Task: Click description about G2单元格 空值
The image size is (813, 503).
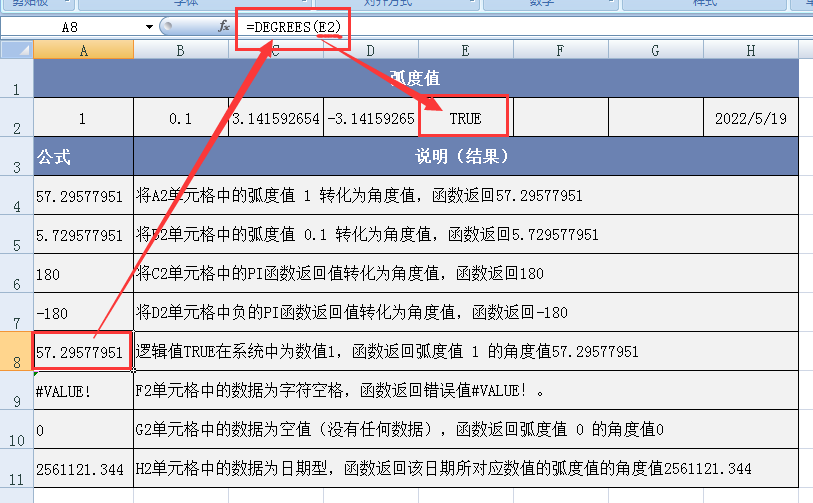Action: tap(466, 429)
